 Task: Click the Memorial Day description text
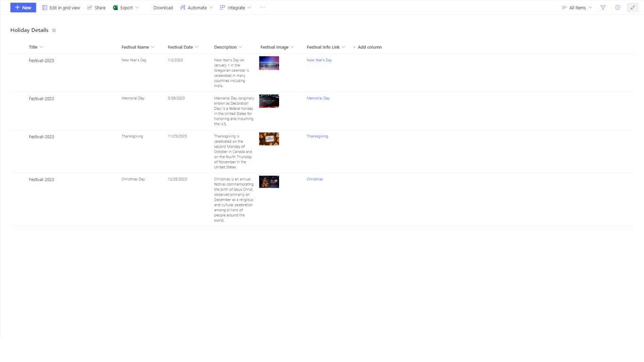(234, 111)
